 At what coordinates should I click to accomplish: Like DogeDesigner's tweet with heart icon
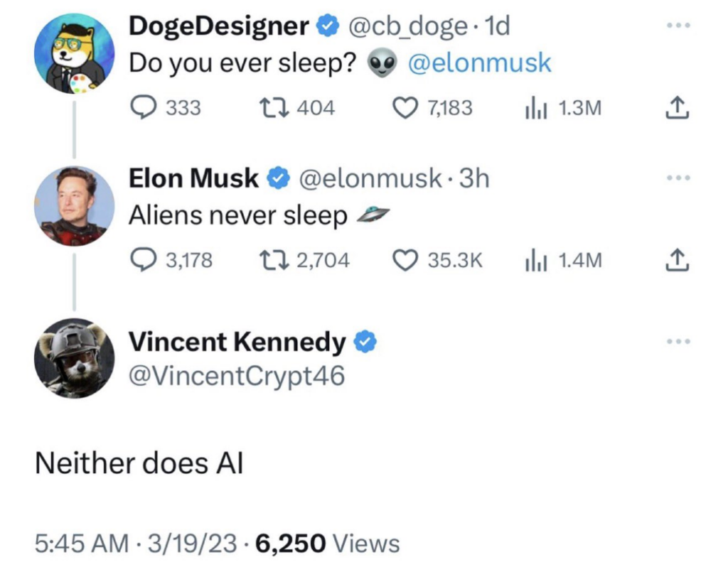tap(405, 107)
